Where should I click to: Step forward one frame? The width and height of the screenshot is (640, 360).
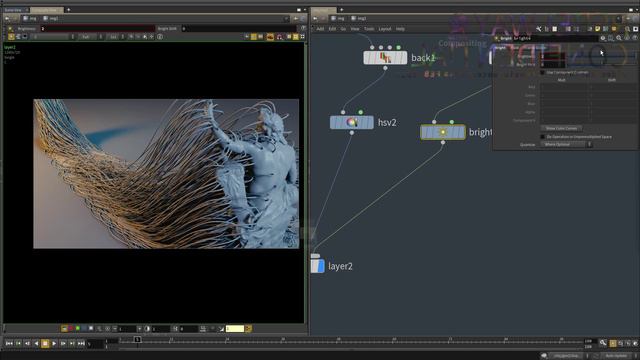(63, 344)
